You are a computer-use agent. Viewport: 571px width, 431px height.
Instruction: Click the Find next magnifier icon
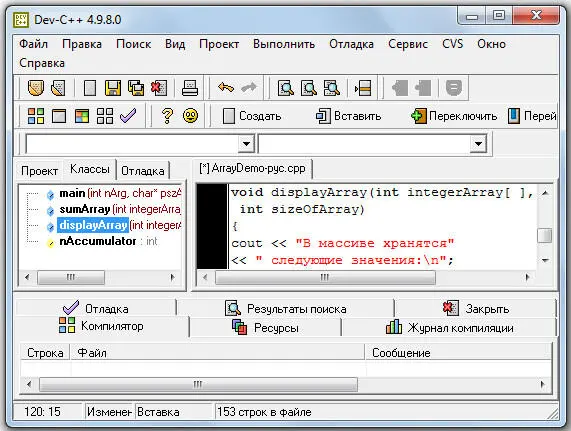[x=332, y=88]
